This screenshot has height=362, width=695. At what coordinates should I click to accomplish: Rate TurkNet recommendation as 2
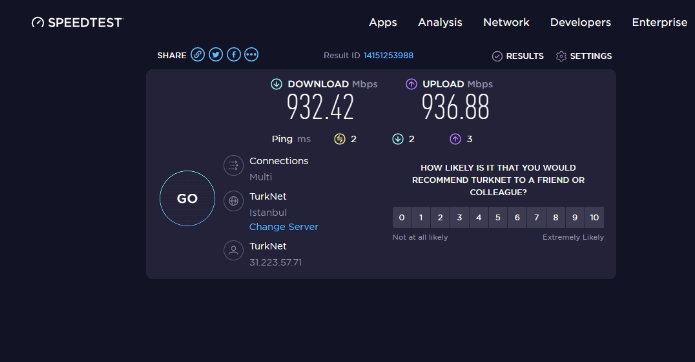click(x=440, y=218)
